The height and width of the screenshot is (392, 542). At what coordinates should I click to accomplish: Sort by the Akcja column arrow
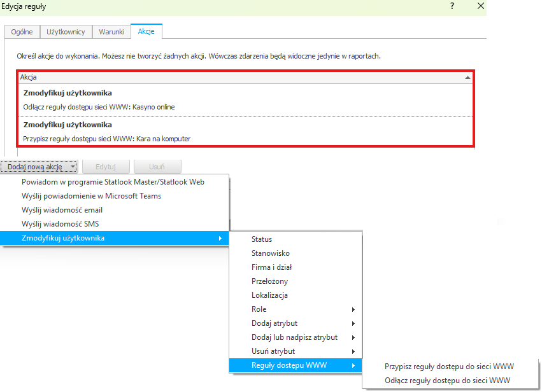tap(468, 77)
